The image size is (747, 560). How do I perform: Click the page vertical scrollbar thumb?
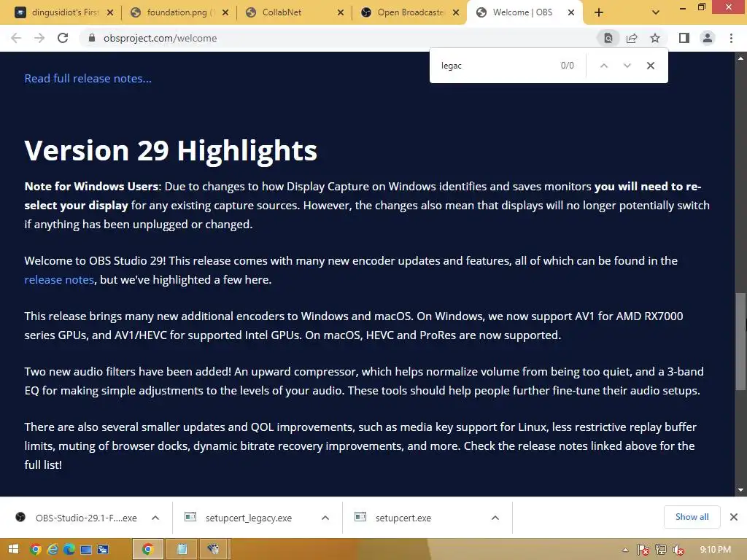[x=740, y=341]
